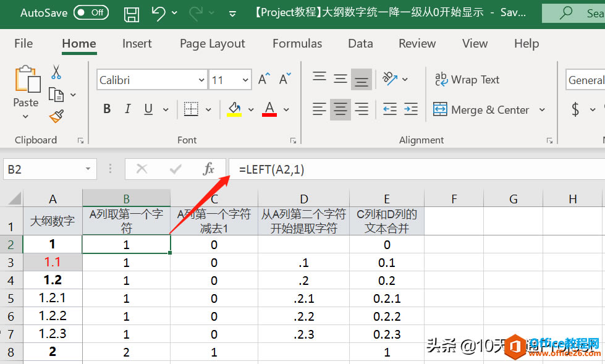Click the Insert Function fx icon
This screenshot has width=605, height=364.
point(208,169)
